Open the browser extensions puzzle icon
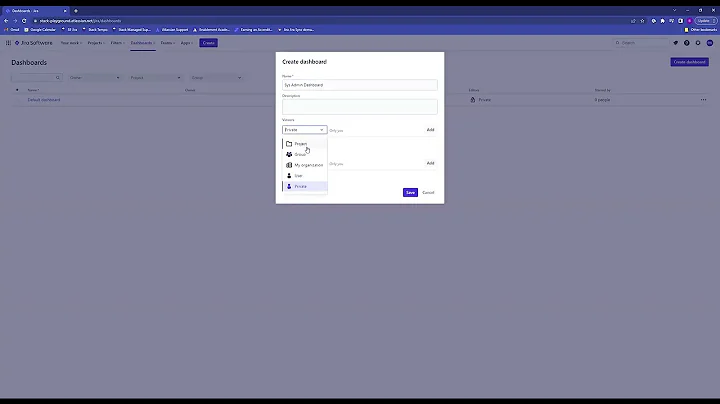This screenshot has height=404, width=720. click(x=663, y=21)
